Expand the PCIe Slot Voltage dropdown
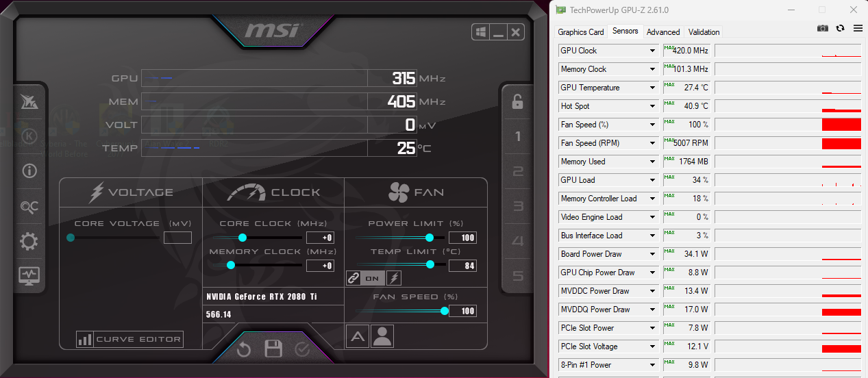 click(652, 346)
